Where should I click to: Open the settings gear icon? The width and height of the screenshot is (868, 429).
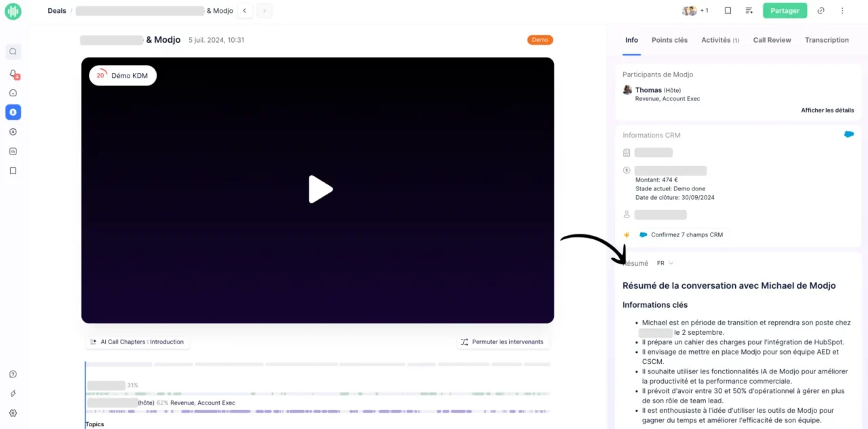[x=13, y=413]
